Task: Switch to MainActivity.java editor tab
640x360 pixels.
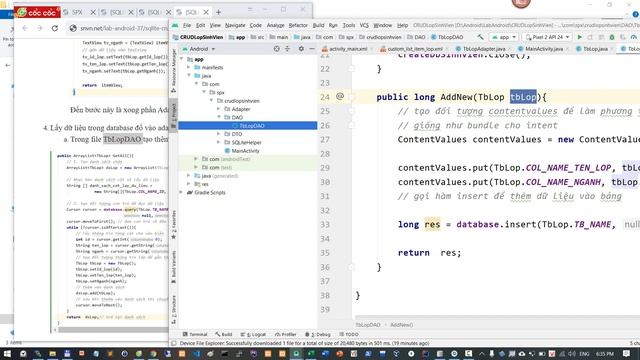Action: 544,49
